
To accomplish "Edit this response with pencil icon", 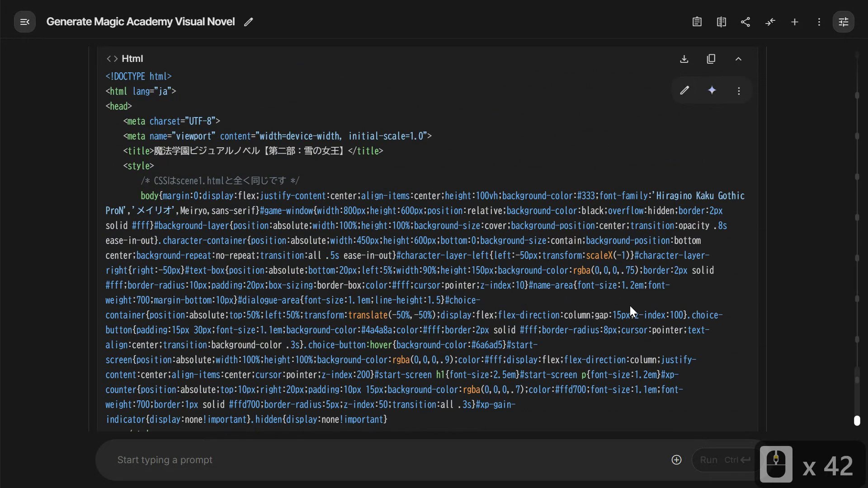I will point(684,91).
